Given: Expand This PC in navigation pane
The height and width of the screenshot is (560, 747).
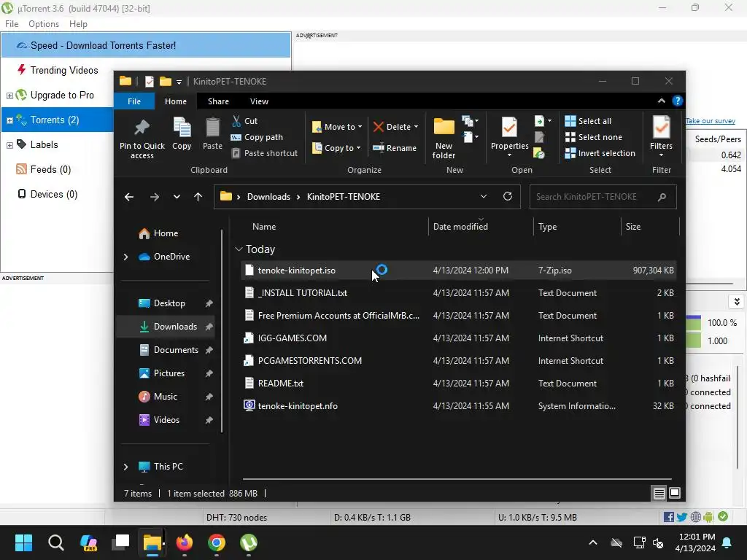Looking at the screenshot, I should (x=125, y=467).
